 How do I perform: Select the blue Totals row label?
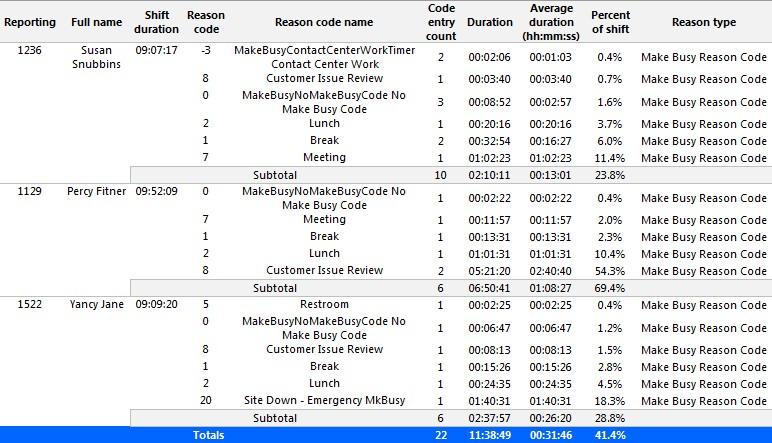(x=209, y=435)
